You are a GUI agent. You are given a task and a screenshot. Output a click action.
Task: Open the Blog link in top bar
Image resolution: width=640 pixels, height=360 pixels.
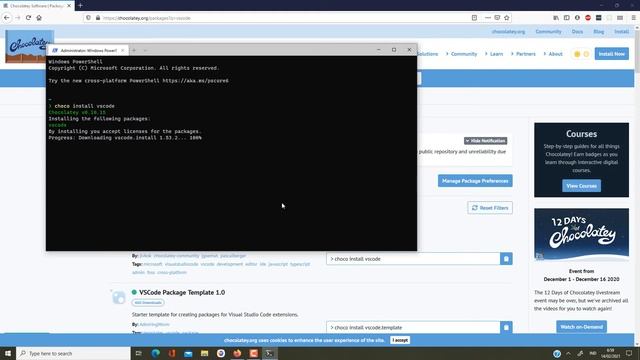(598, 31)
